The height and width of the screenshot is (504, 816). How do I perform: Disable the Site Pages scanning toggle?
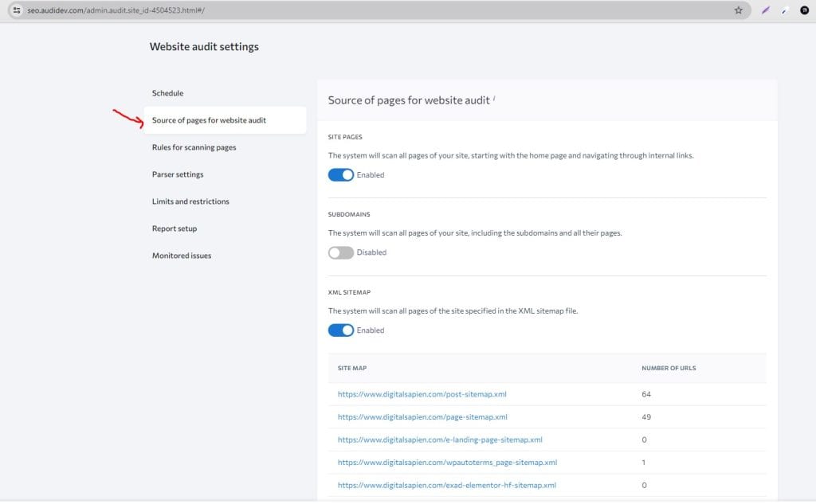(x=340, y=174)
